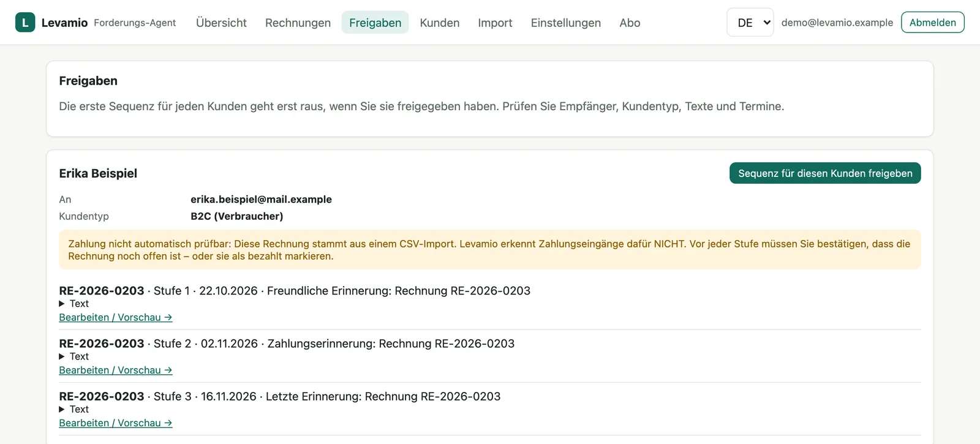The height and width of the screenshot is (444, 980).
Task: Open Bearbeiten / Vorschau for Stufe 1
Action: [x=116, y=317]
